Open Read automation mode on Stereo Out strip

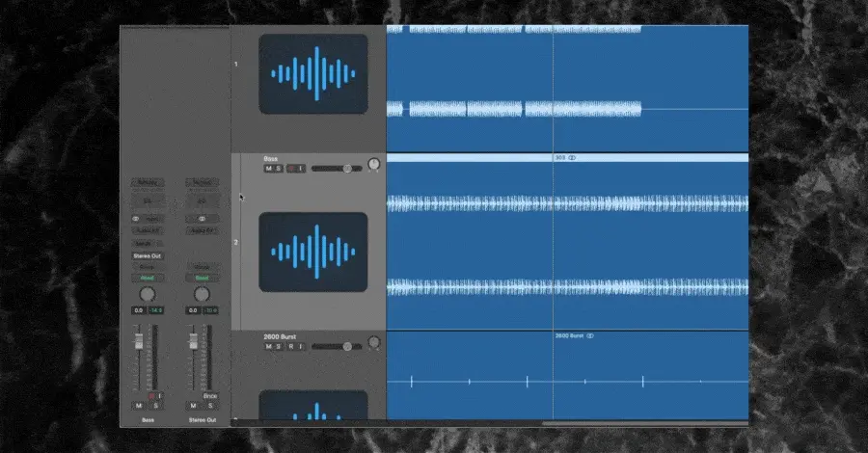tap(203, 278)
